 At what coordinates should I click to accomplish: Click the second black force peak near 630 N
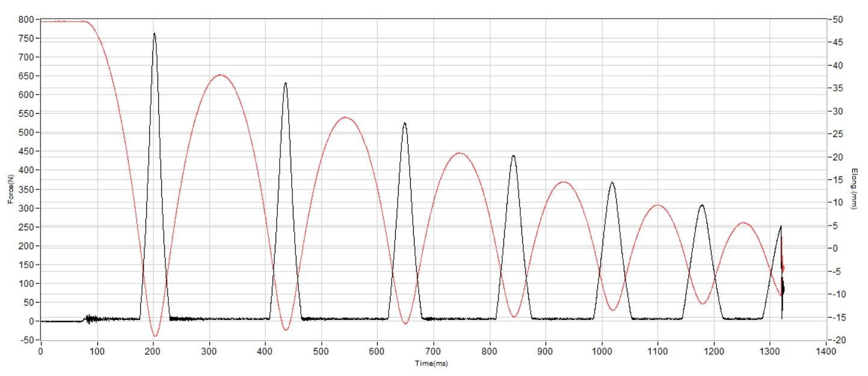click(285, 84)
